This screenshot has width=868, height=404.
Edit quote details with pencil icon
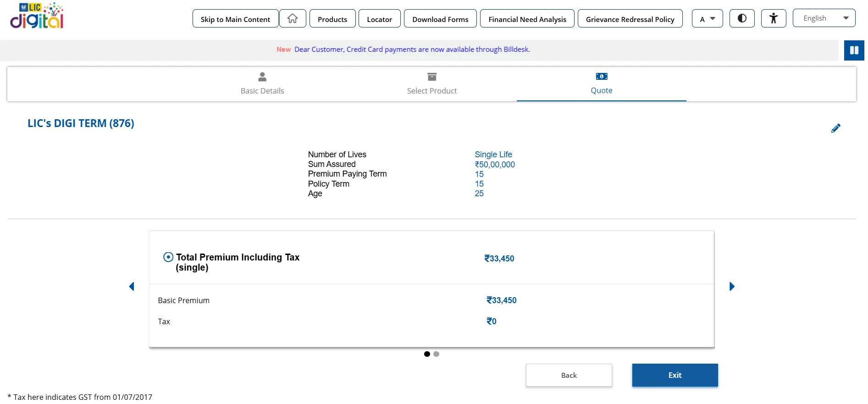836,128
